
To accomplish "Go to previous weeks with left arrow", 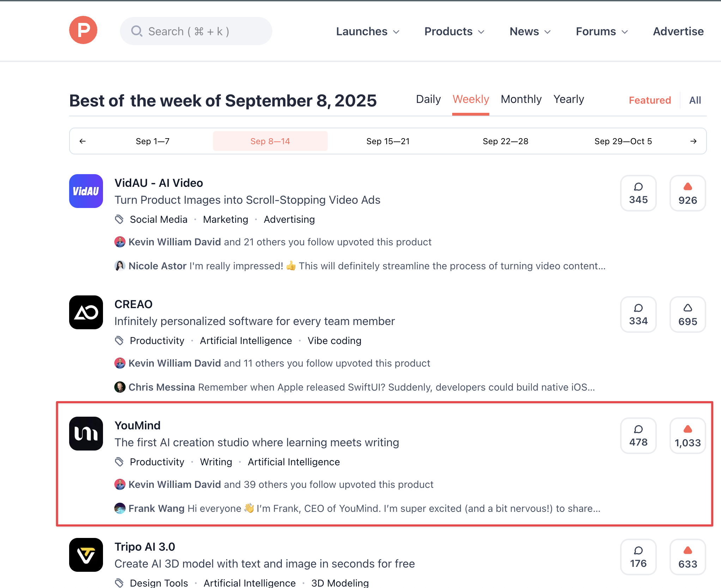I will (x=83, y=141).
